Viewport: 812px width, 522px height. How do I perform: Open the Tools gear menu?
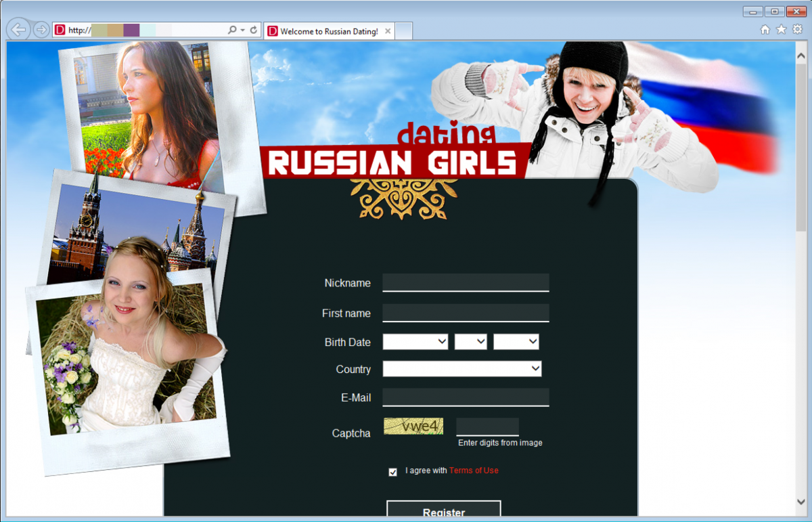click(797, 30)
